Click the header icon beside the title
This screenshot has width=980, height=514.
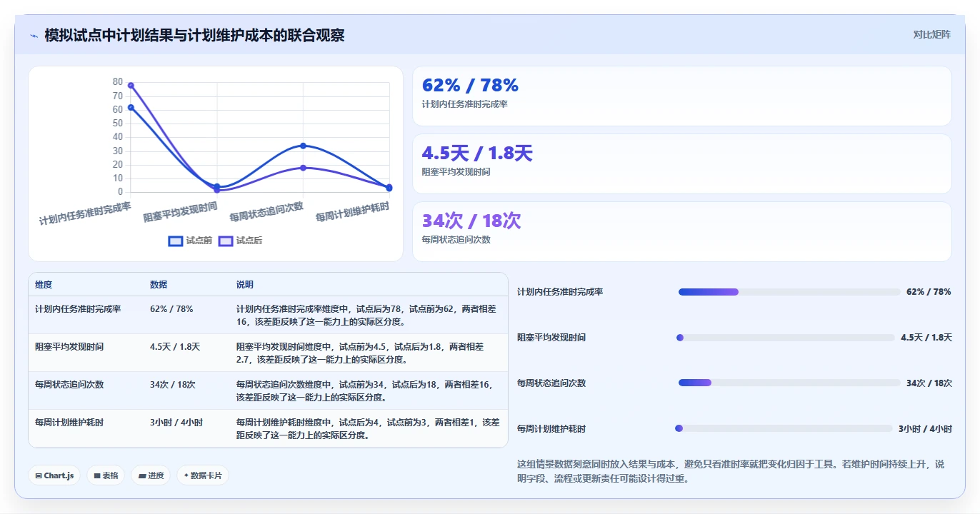[x=34, y=36]
